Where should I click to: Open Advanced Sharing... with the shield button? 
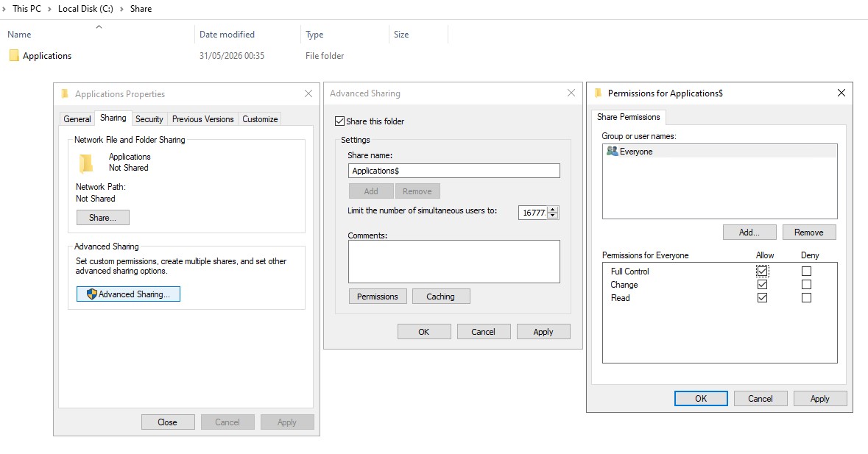point(128,294)
